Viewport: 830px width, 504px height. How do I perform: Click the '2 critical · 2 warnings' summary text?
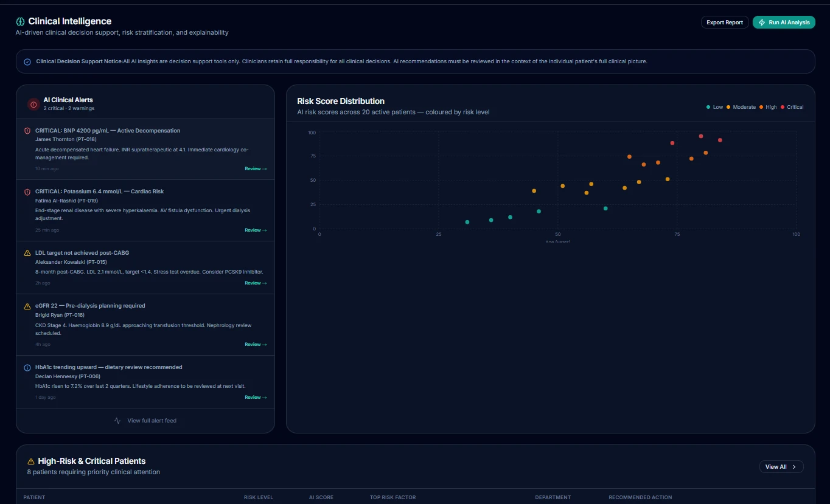click(x=69, y=108)
